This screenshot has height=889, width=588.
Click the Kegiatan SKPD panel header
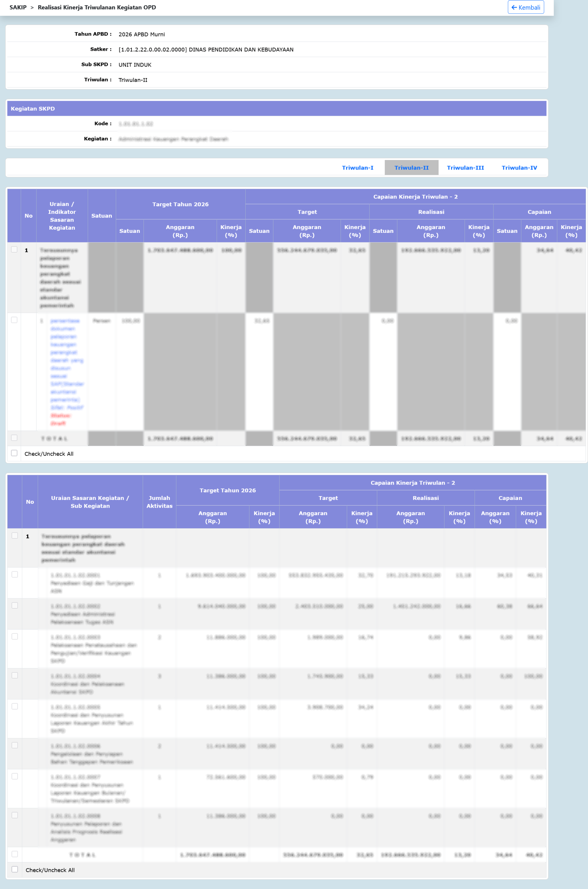[277, 109]
